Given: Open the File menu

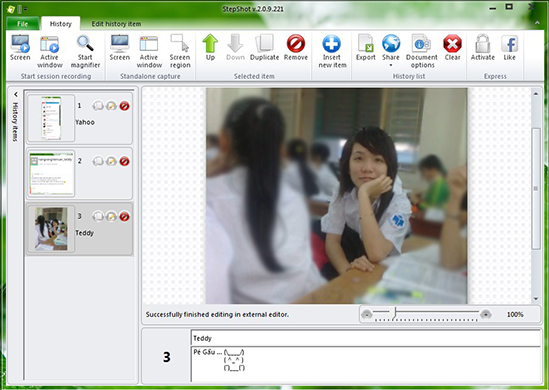Looking at the screenshot, I should pos(22,24).
